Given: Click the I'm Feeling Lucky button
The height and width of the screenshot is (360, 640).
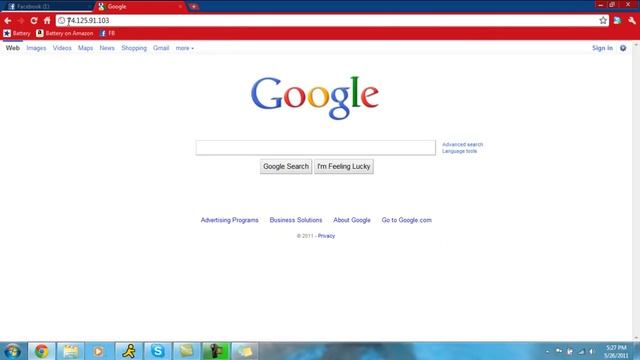Looking at the screenshot, I should [344, 167].
